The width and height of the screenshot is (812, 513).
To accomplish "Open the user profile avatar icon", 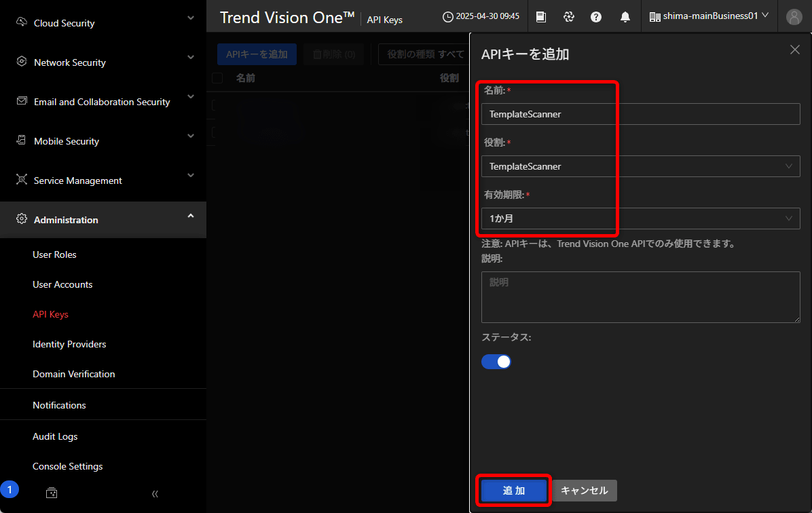I will point(794,16).
